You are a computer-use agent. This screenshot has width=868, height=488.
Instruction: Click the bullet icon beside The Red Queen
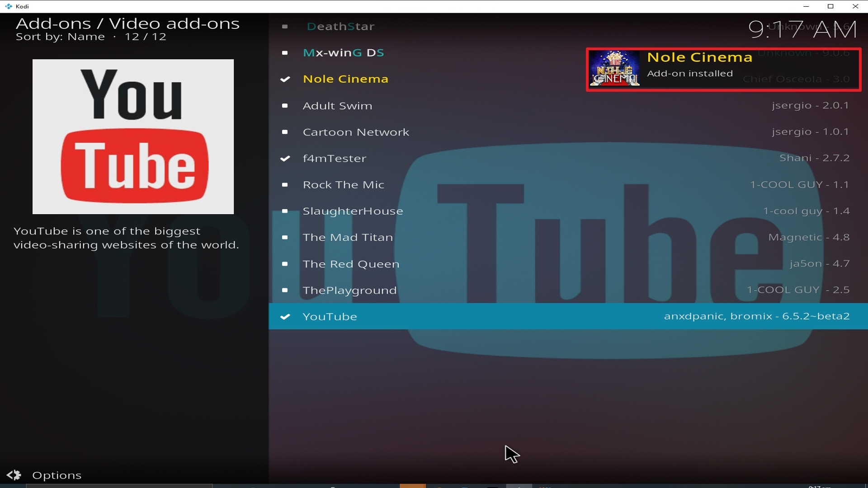click(x=285, y=264)
